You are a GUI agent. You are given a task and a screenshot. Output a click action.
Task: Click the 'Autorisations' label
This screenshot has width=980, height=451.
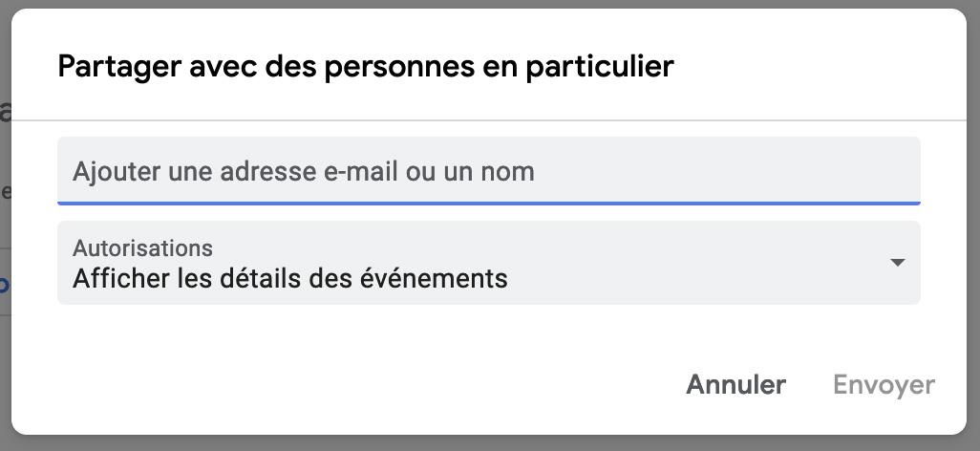(143, 248)
